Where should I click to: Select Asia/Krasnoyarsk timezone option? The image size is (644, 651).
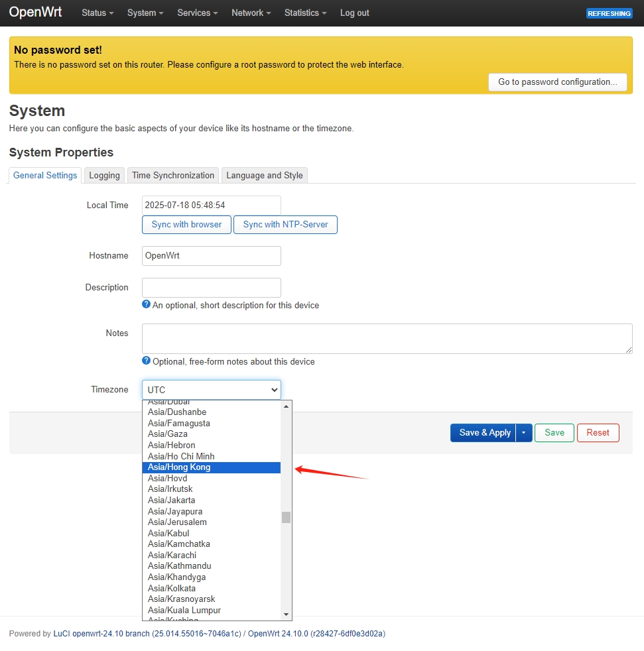point(212,599)
